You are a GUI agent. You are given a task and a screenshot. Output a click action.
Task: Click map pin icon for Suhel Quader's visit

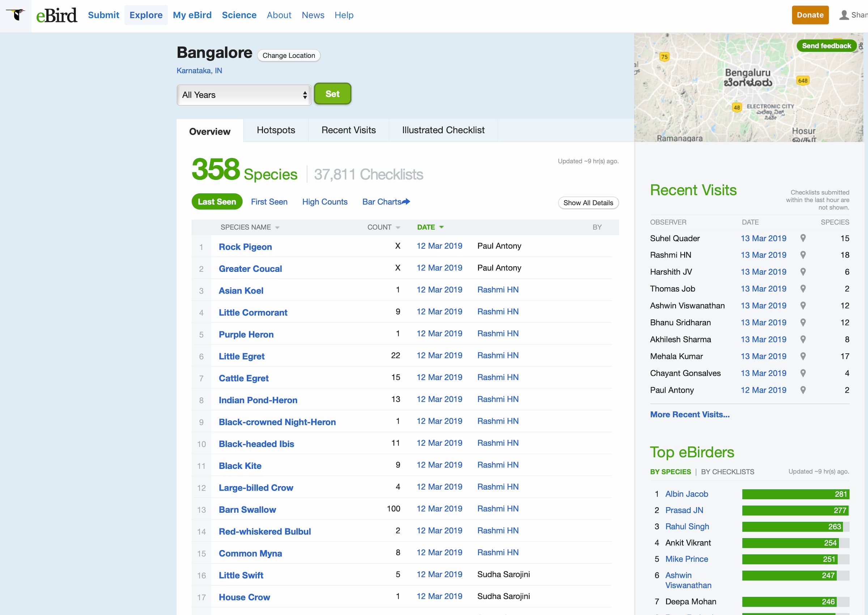point(803,238)
